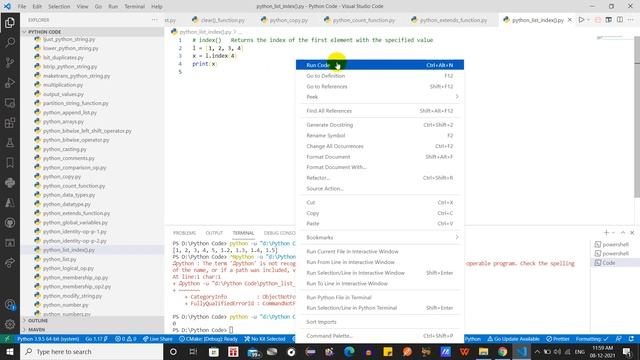
Task: Switch to python_extends_function.py editor tab
Action: click(449, 20)
